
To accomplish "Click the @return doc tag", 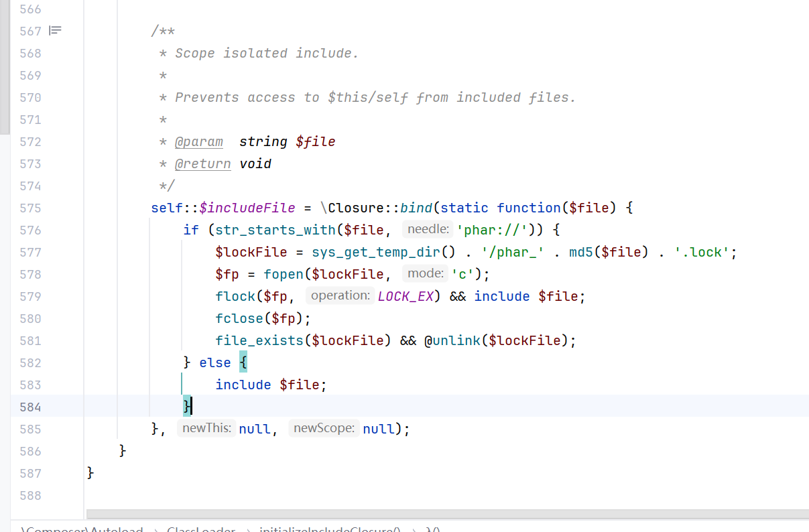I will (x=202, y=163).
